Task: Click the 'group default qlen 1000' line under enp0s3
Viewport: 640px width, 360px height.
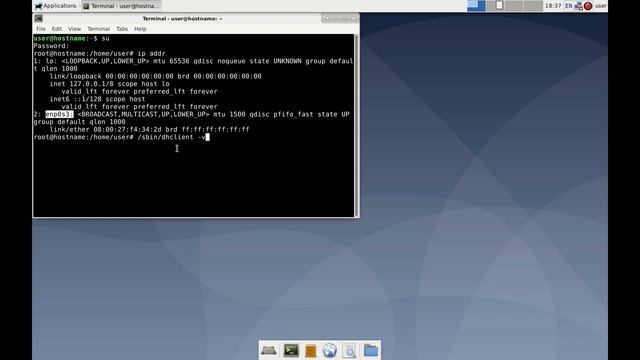Action: [x=80, y=122]
